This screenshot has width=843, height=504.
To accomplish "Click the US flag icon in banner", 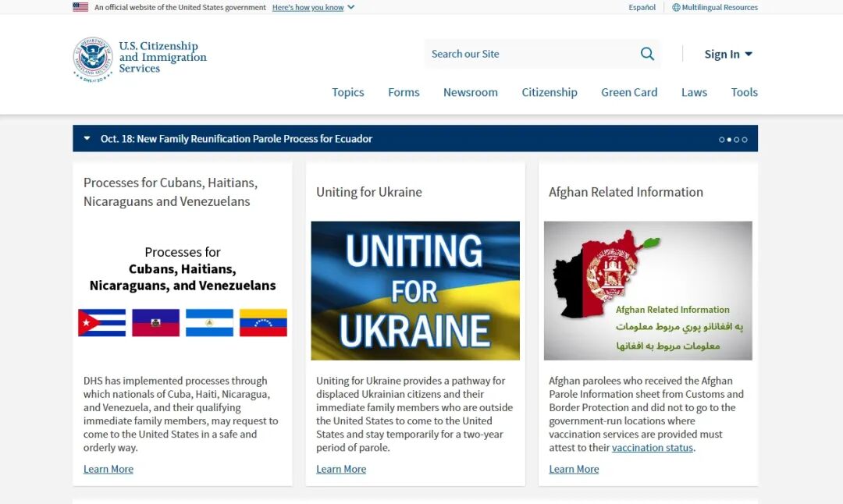I will pyautogui.click(x=80, y=7).
